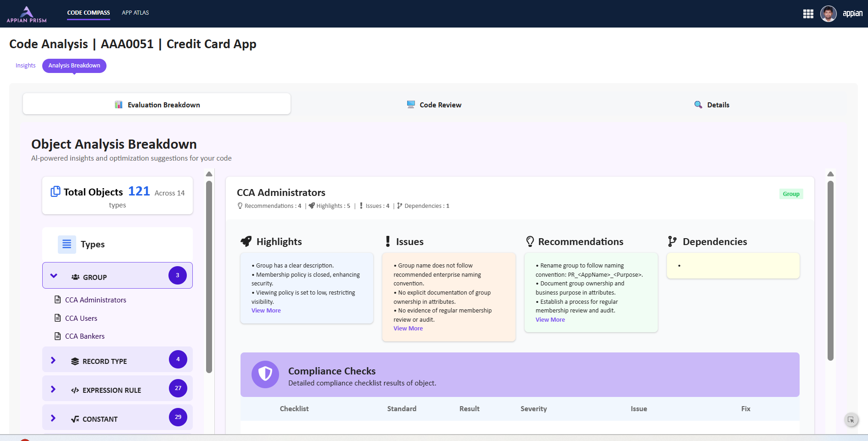Viewport: 868px width, 441px height.
Task: Click View More under Highlights
Action: pos(266,311)
